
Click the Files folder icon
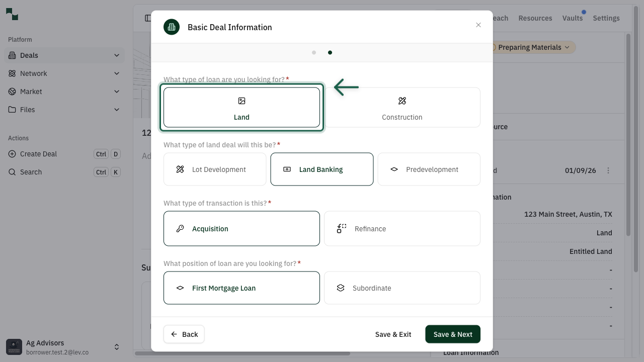coord(11,110)
